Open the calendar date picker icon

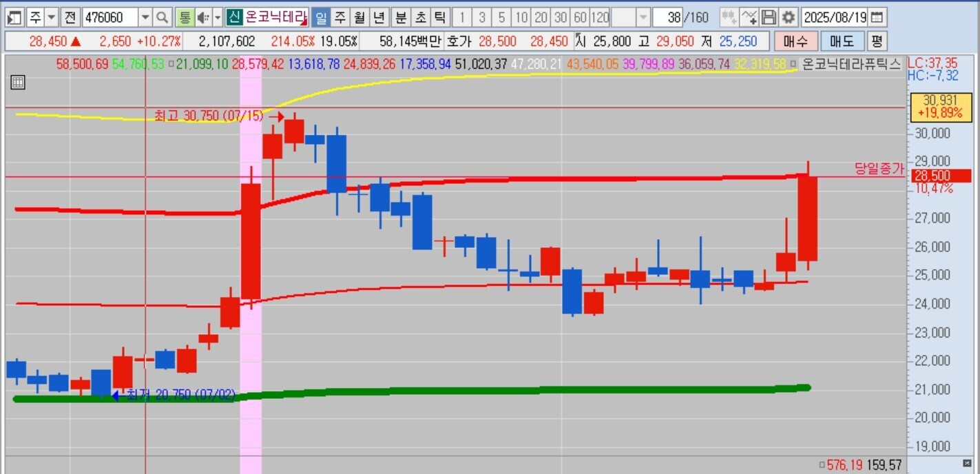[877, 17]
